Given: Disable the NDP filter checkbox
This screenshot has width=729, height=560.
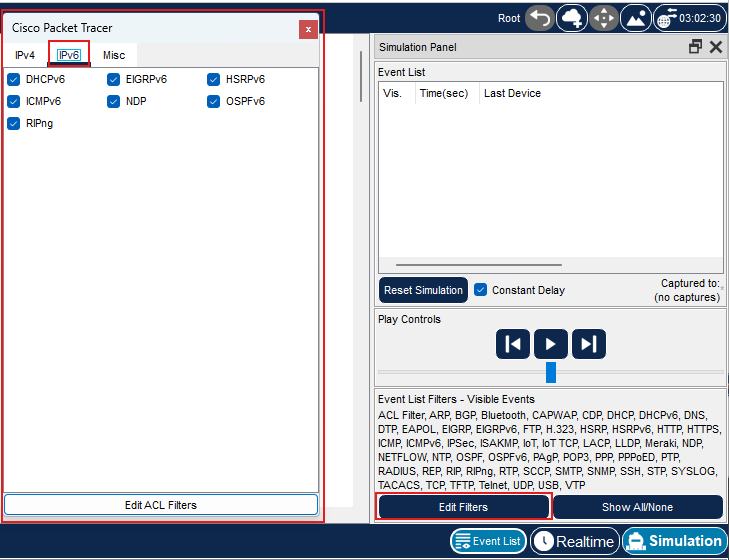Looking at the screenshot, I should 113,101.
